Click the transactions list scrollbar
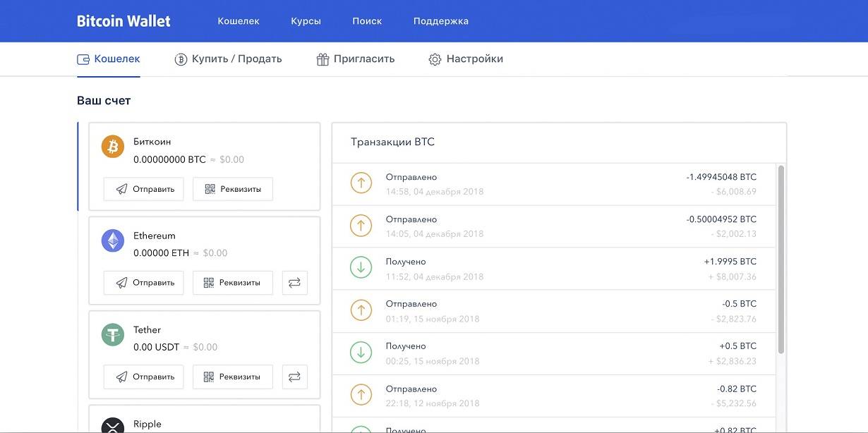The height and width of the screenshot is (433, 868). (x=780, y=260)
